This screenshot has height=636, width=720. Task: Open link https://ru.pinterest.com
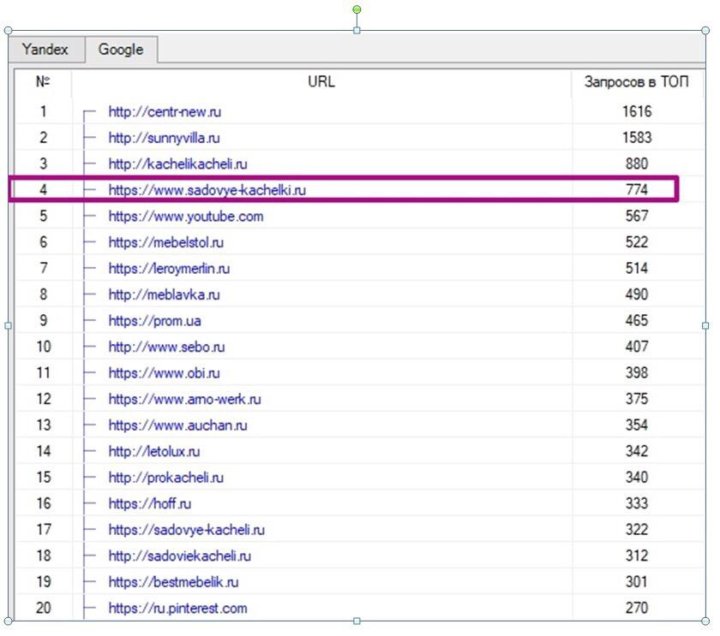pyautogui.click(x=178, y=609)
